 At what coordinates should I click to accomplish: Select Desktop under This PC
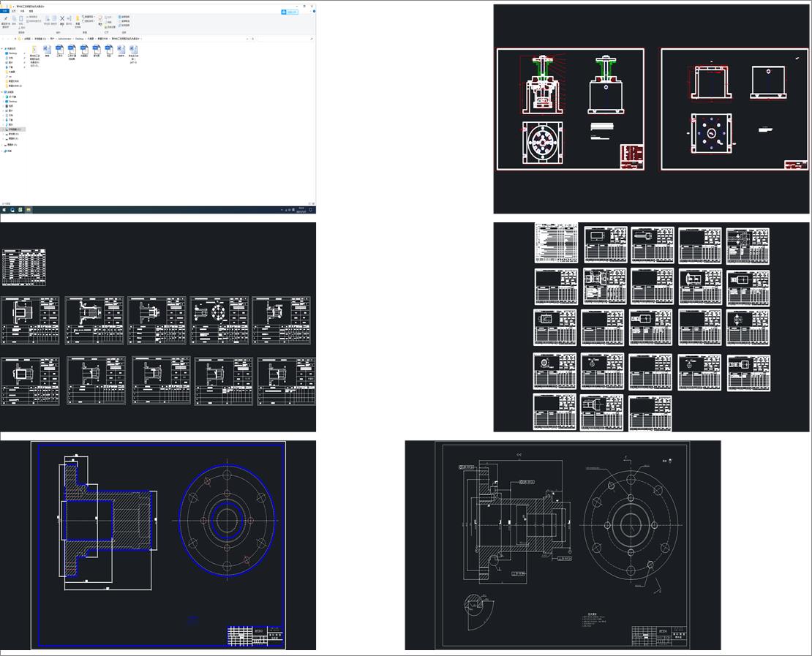[x=12, y=102]
